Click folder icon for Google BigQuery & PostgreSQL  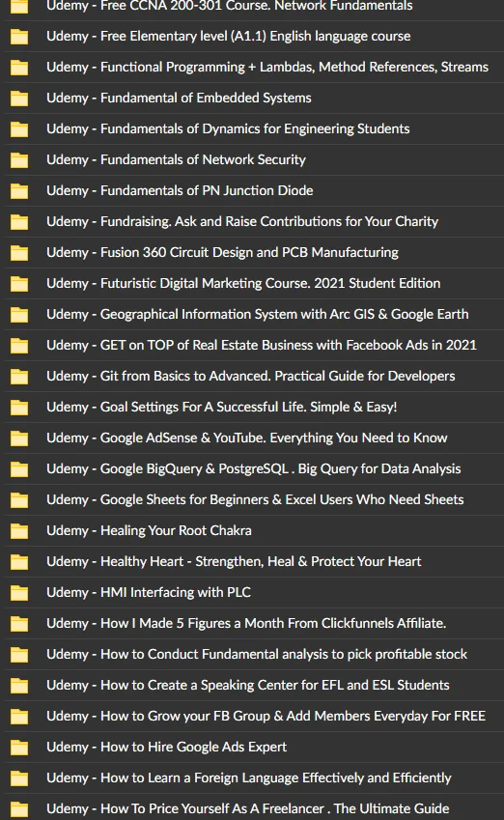click(19, 469)
